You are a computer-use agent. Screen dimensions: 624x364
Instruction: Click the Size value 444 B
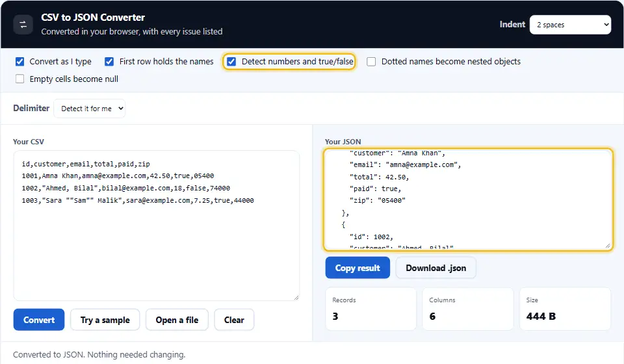coord(541,317)
